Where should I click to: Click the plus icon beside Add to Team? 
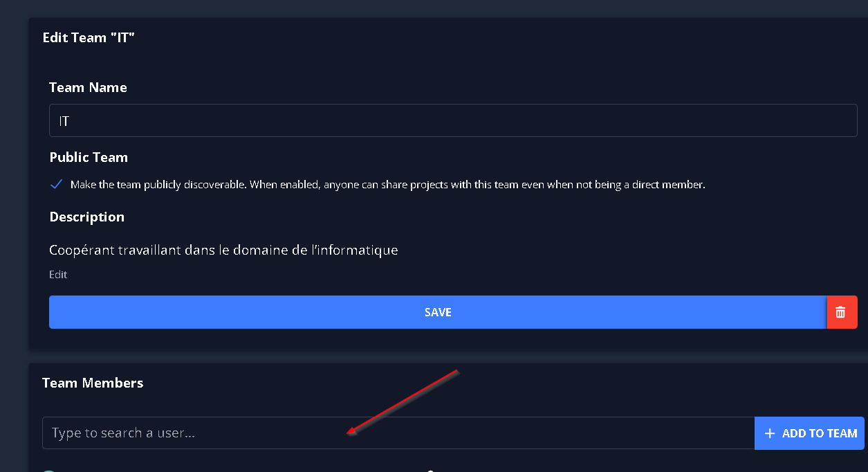pos(770,433)
